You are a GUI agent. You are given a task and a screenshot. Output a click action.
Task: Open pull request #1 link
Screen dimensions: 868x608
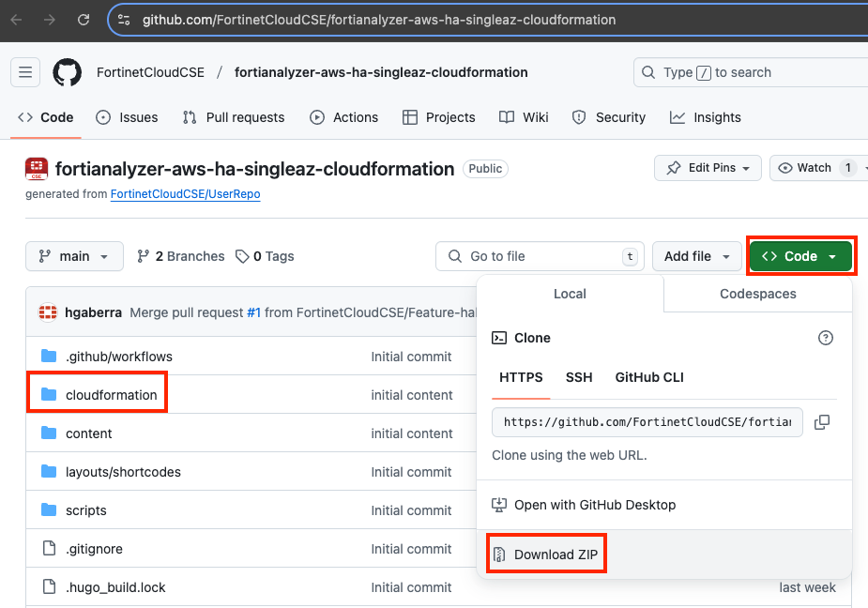click(253, 312)
